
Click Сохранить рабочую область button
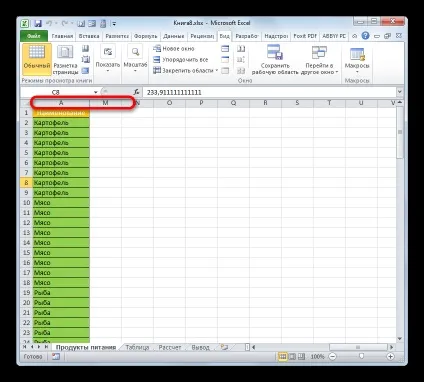click(x=275, y=59)
